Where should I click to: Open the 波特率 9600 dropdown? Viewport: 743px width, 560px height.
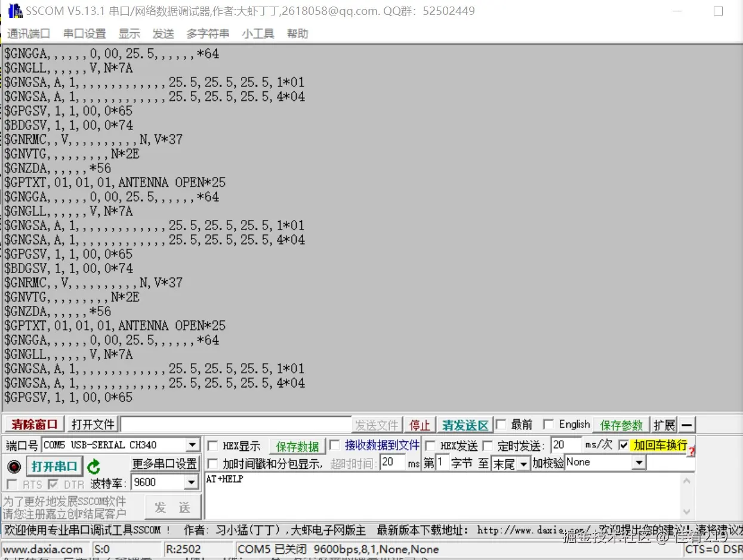[x=192, y=482]
